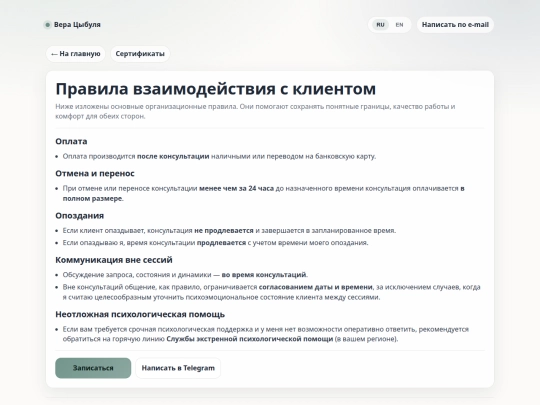
Task: Click the bold text во время консультаций
Action: click(x=263, y=275)
